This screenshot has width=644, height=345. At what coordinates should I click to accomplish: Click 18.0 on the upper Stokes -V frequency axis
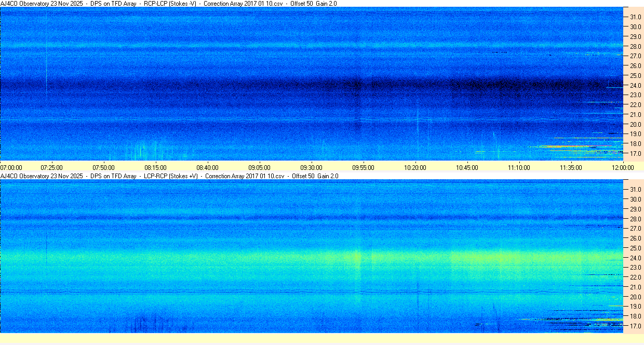pos(636,144)
